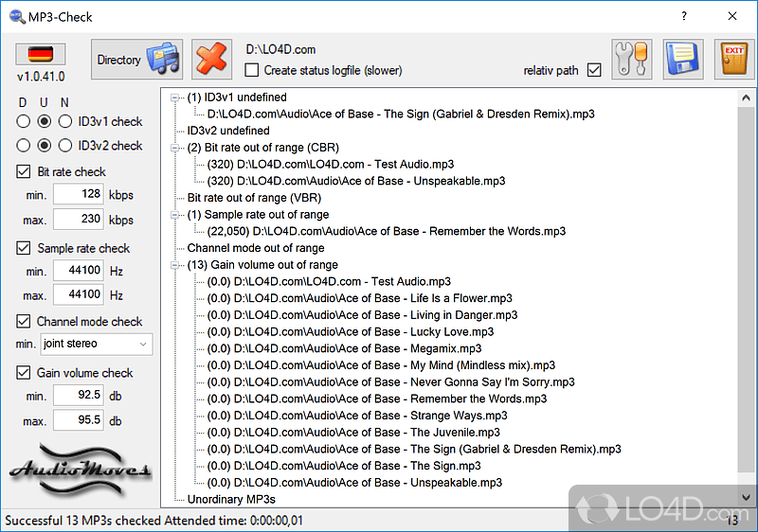
Task: Select ID3v2 undefined tree item
Action: pos(228,131)
